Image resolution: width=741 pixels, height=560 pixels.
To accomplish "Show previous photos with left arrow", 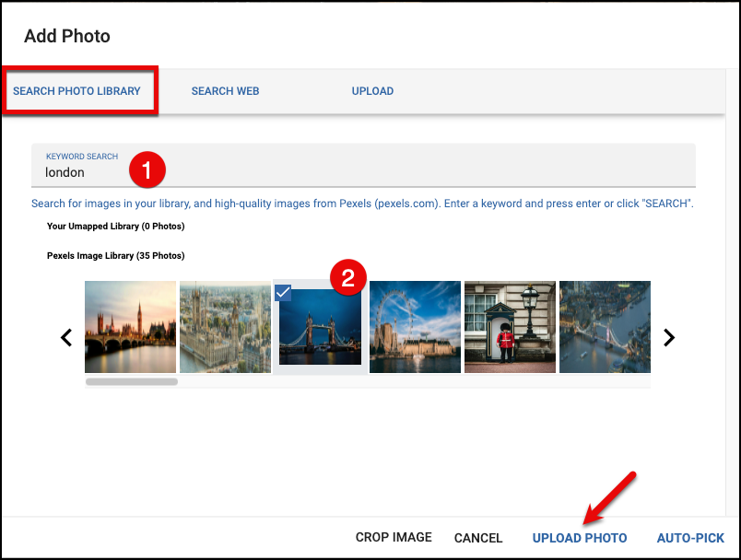I will [x=66, y=338].
